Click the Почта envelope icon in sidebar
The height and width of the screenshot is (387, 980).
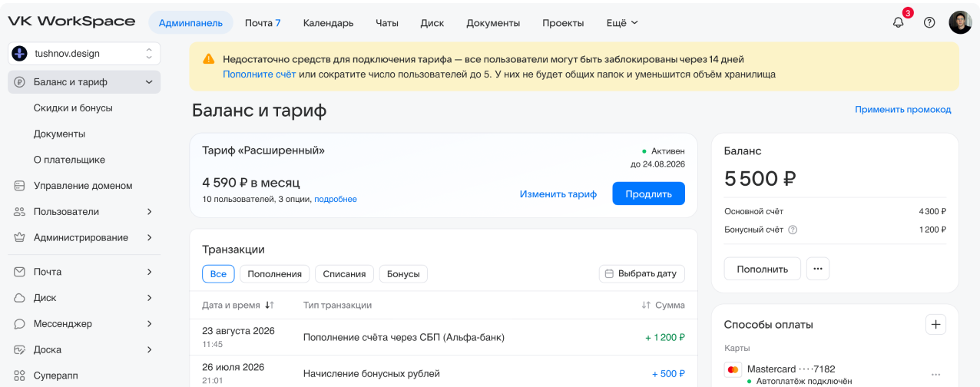tap(20, 272)
